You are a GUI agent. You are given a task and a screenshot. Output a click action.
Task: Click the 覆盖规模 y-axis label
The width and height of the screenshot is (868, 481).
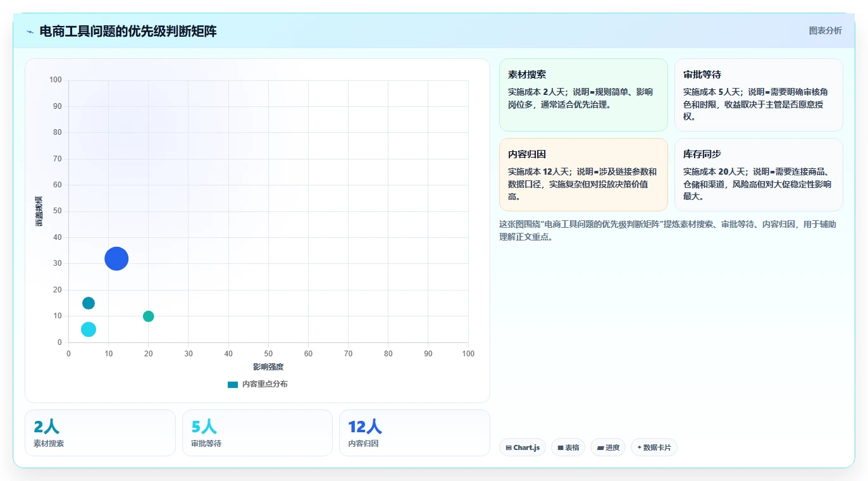point(39,211)
